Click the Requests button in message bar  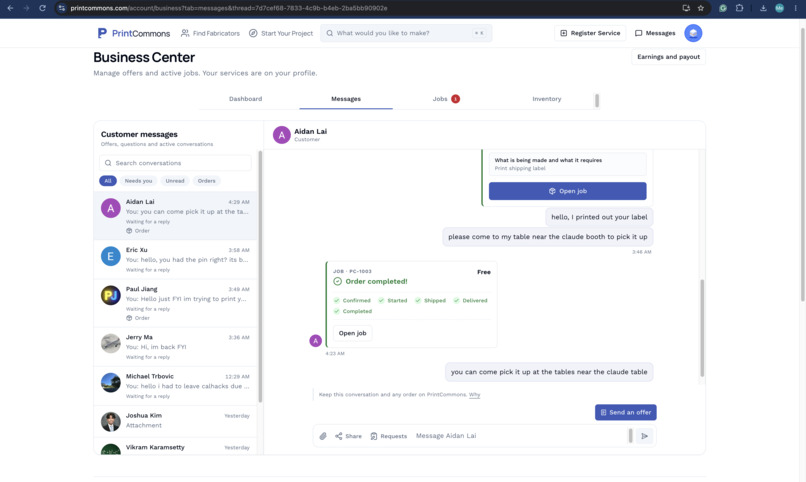point(389,436)
